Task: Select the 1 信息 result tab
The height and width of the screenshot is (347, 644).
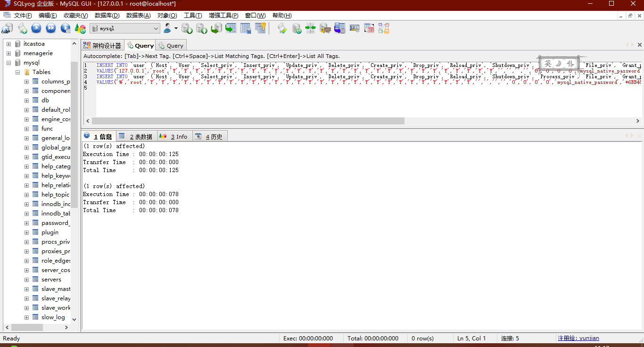Action: [98, 136]
